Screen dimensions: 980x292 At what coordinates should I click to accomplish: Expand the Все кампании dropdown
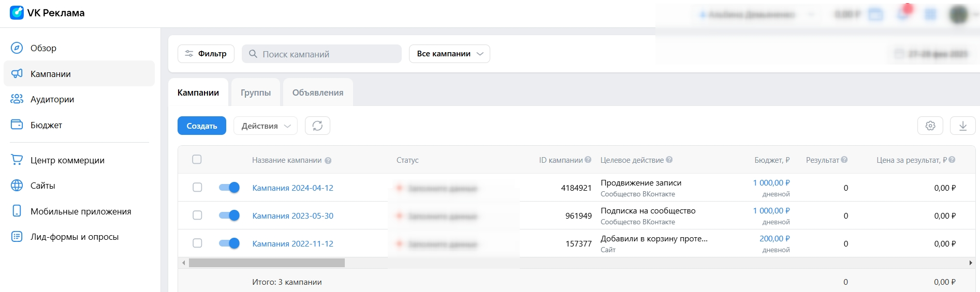(449, 54)
